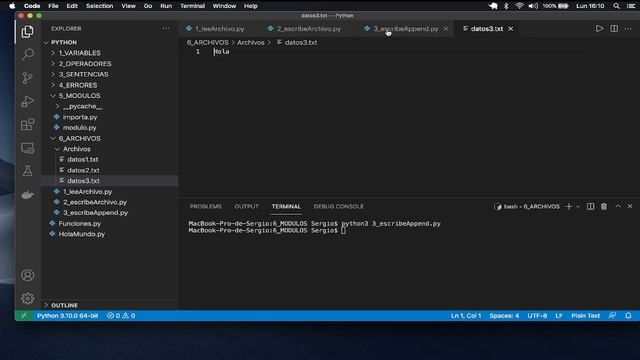Open the Accounts menu icon
Screen dimensions: 640x360
[x=27, y=275]
